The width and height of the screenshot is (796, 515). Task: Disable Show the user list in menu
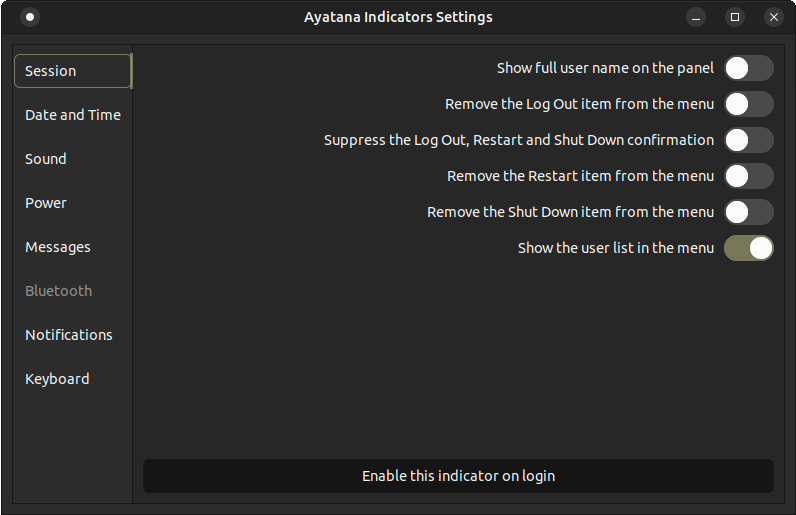click(x=748, y=248)
